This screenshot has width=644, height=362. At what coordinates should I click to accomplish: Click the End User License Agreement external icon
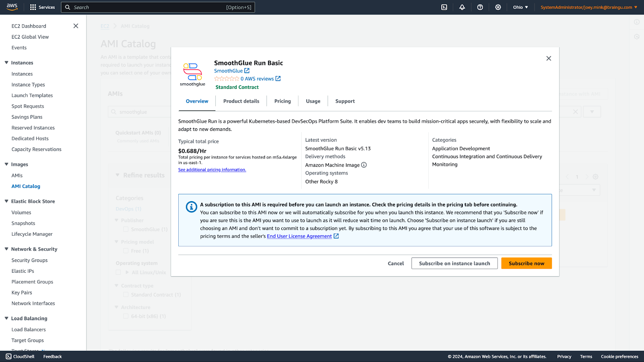336,236
